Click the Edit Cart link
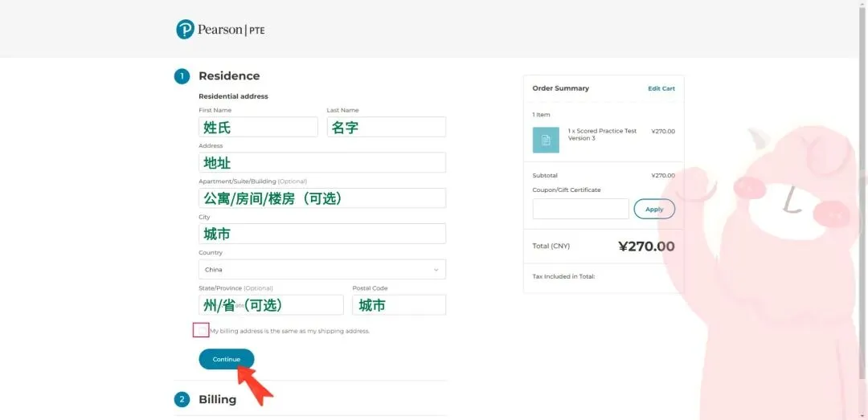868x420 pixels. [661, 88]
